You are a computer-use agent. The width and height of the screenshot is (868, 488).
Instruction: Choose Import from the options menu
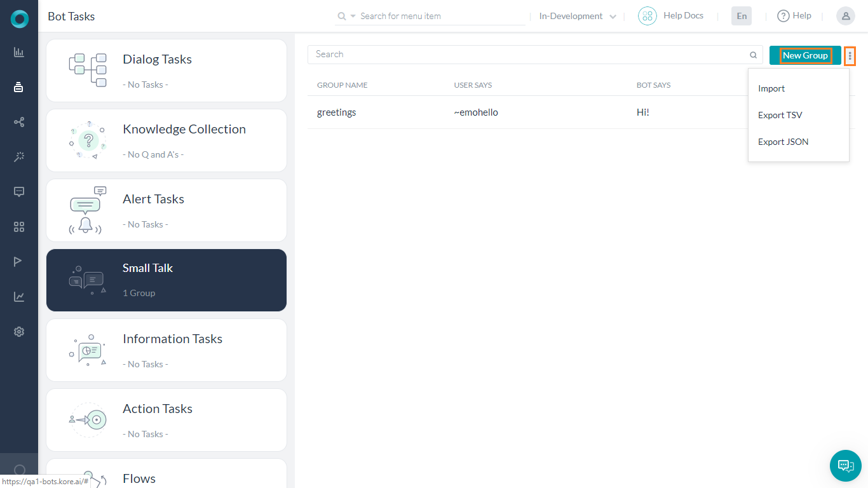[771, 88]
